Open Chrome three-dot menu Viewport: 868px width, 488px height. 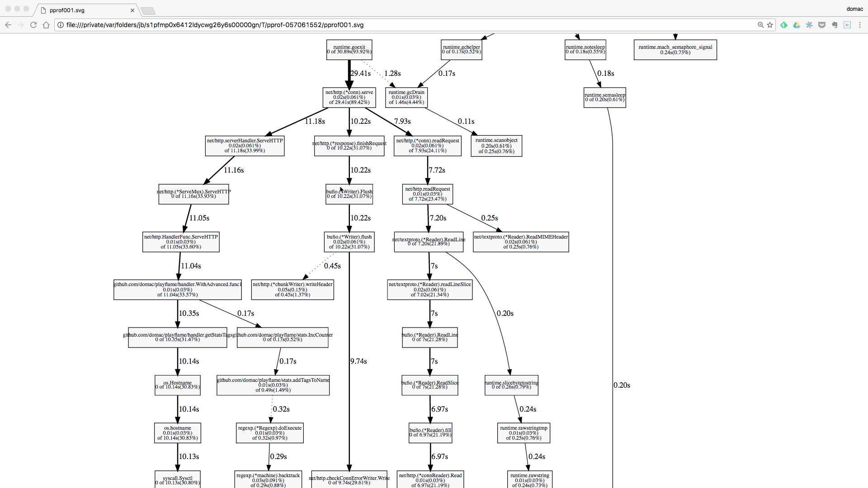pyautogui.click(x=860, y=25)
